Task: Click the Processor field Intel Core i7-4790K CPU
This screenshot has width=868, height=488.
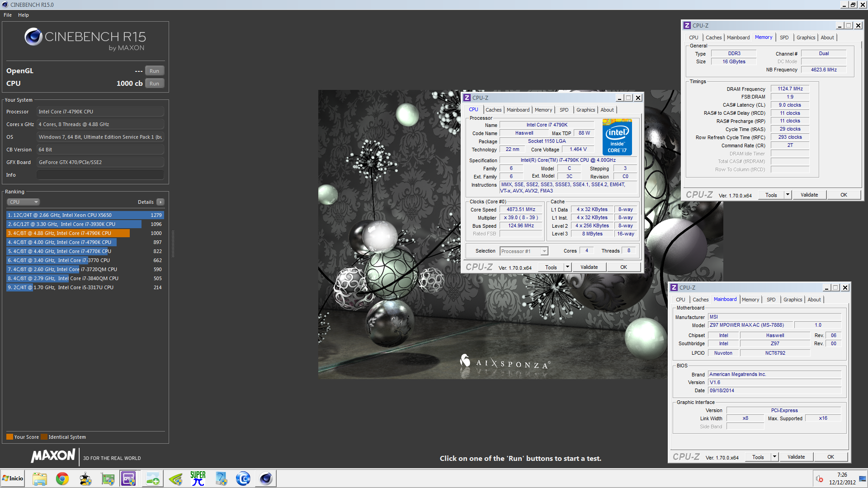Action: (x=100, y=112)
